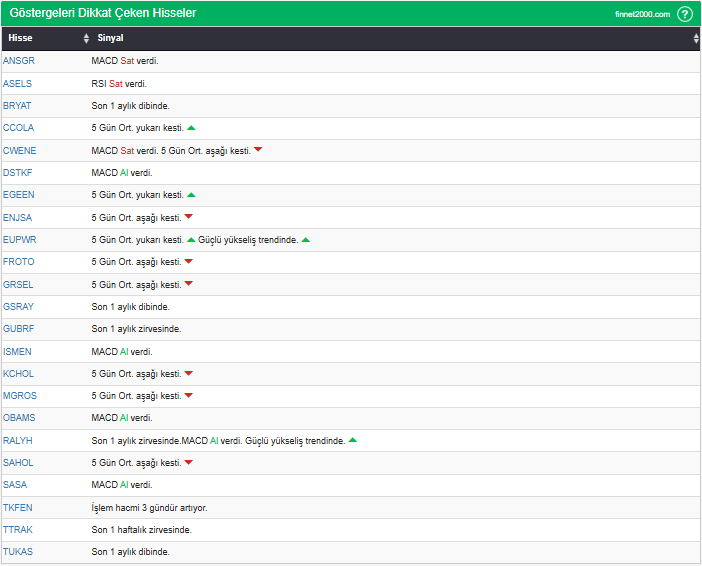The height and width of the screenshot is (566, 702).
Task: Click the Göstergeleri Dikkat Çeken Hisseler title
Action: [102, 13]
